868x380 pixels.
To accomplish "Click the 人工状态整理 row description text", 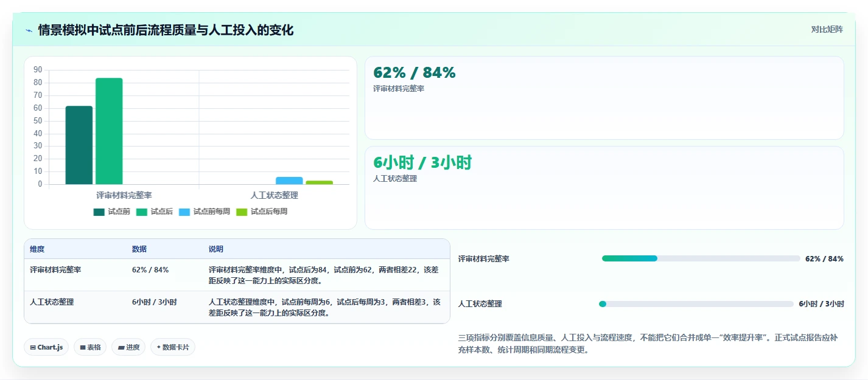I will [x=325, y=307].
